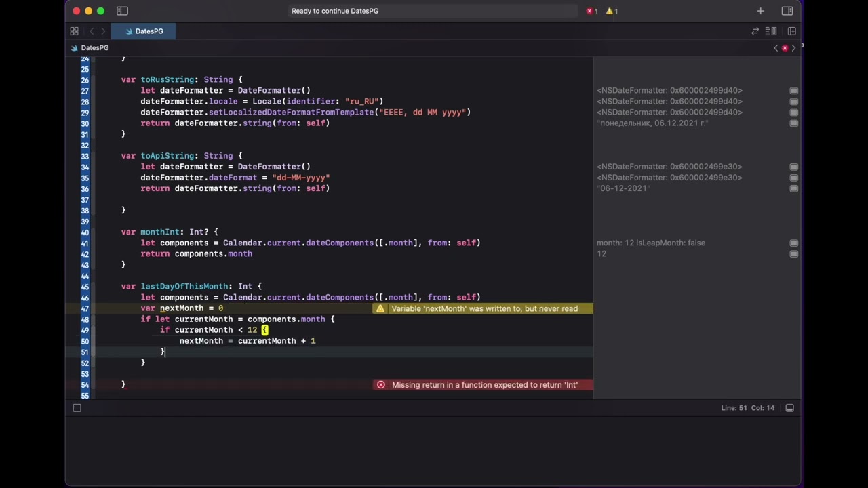Click the code review arrows icon
This screenshot has width=868, height=488.
[755, 31]
